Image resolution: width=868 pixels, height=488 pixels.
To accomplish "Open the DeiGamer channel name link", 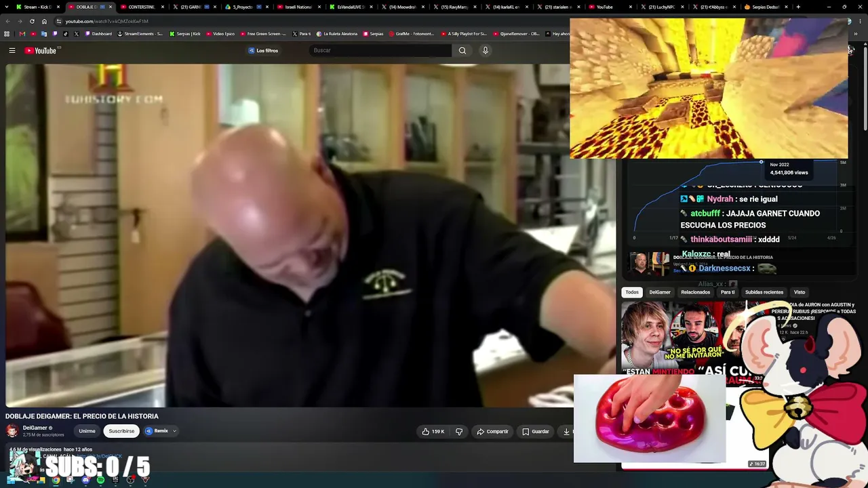I will (x=35, y=428).
